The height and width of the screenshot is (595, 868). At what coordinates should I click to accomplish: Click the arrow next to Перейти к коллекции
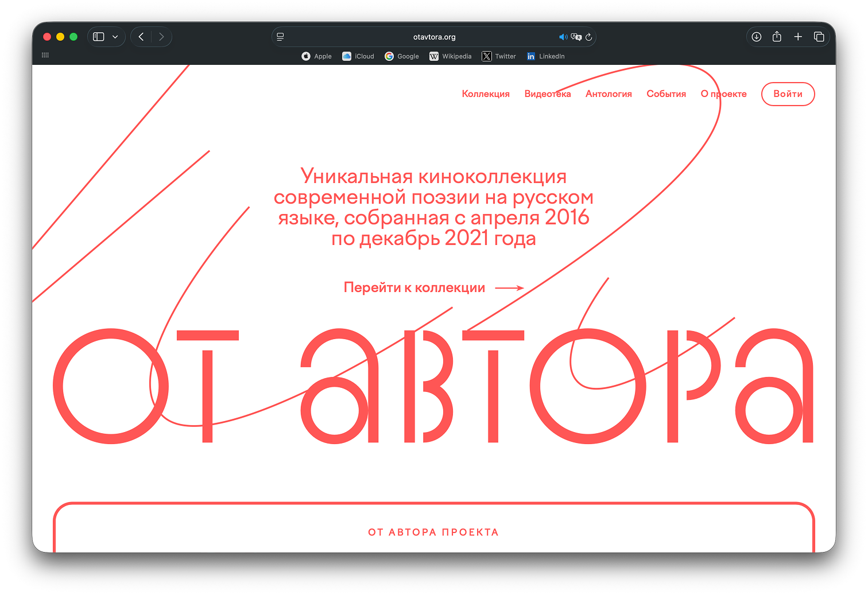(509, 288)
